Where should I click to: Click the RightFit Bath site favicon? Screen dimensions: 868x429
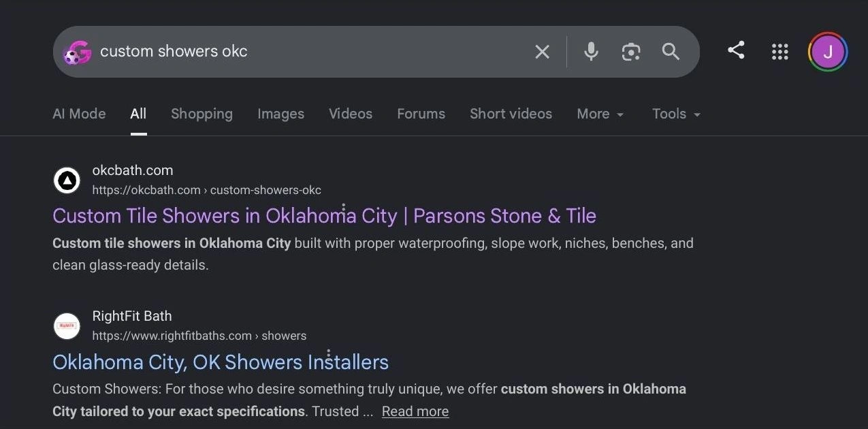[x=67, y=326]
